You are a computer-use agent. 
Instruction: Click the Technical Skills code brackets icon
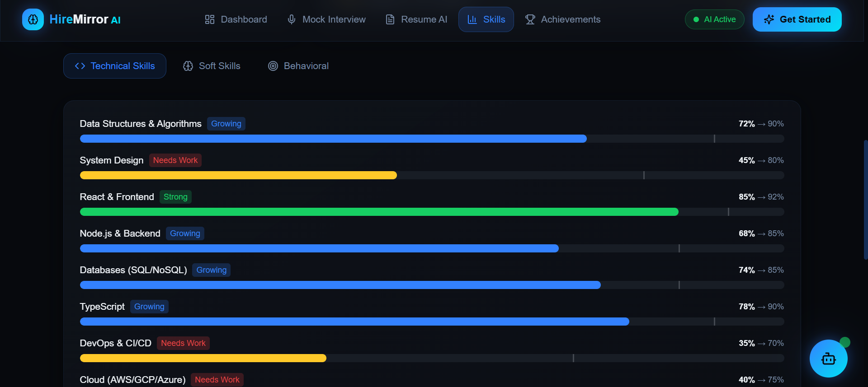80,66
